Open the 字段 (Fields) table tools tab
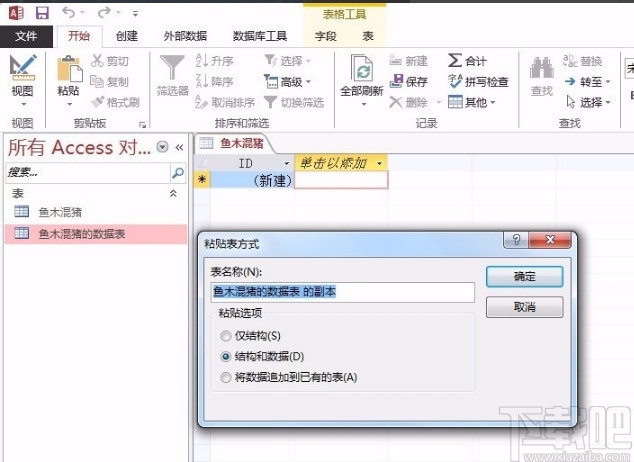Image resolution: width=634 pixels, height=462 pixels. (325, 36)
